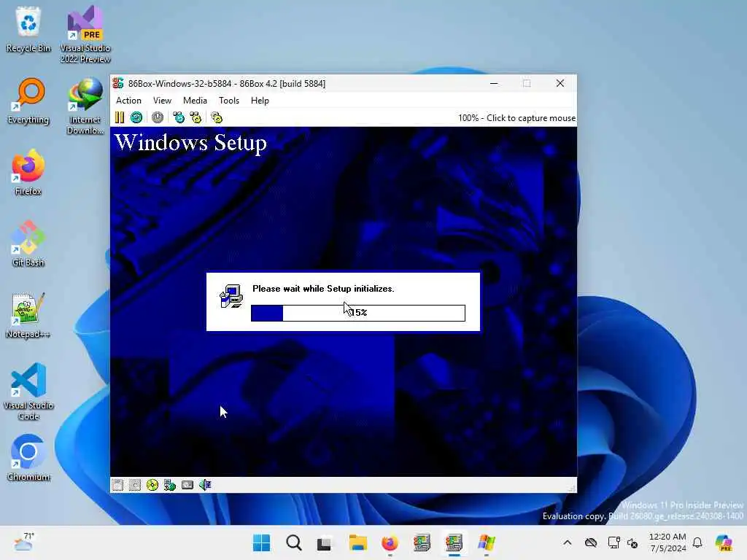Select the Everything desktop shortcut

coord(28,101)
